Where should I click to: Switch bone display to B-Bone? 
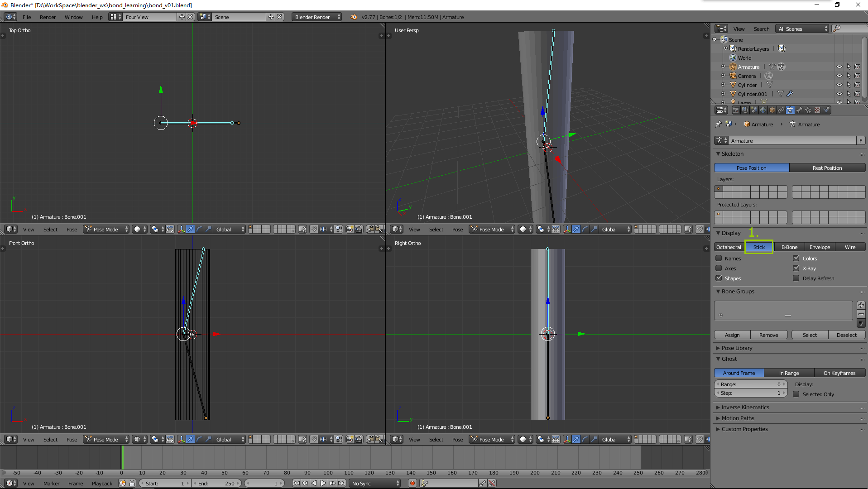click(x=789, y=247)
